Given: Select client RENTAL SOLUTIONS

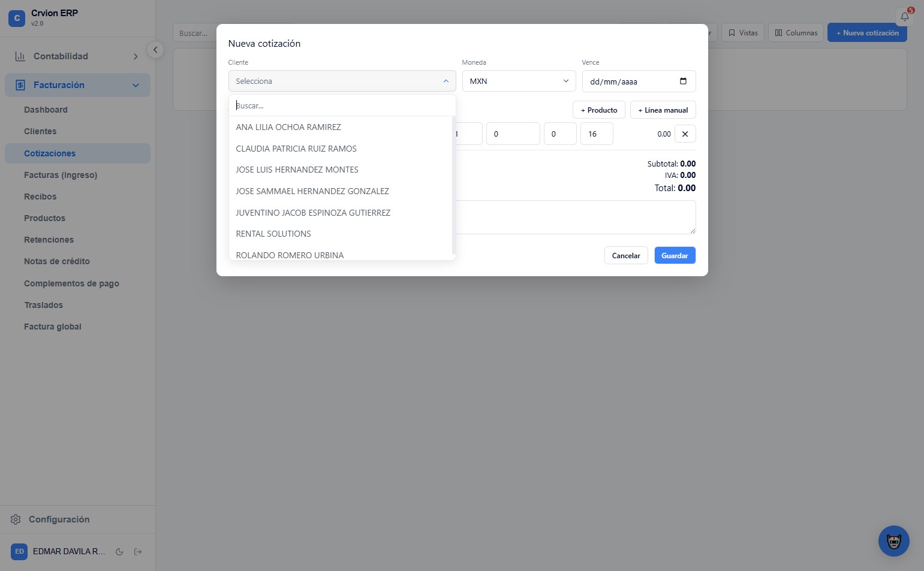Looking at the screenshot, I should pyautogui.click(x=341, y=234).
